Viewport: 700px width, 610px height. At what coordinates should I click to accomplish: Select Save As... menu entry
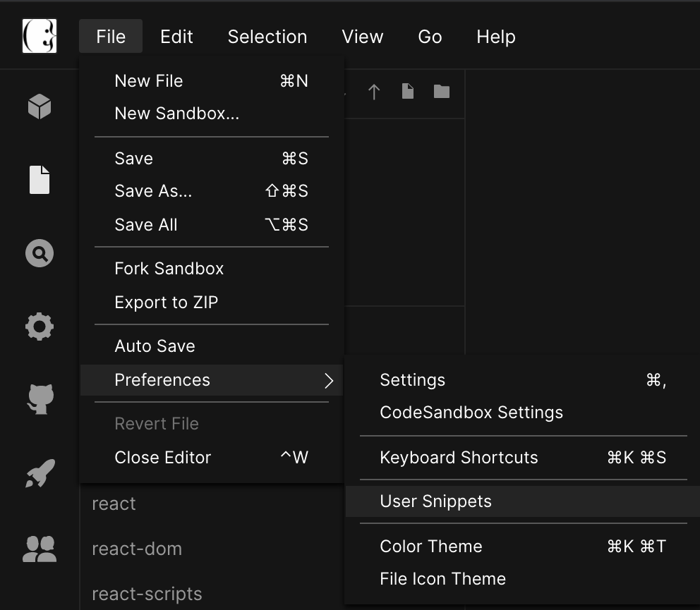click(x=212, y=191)
